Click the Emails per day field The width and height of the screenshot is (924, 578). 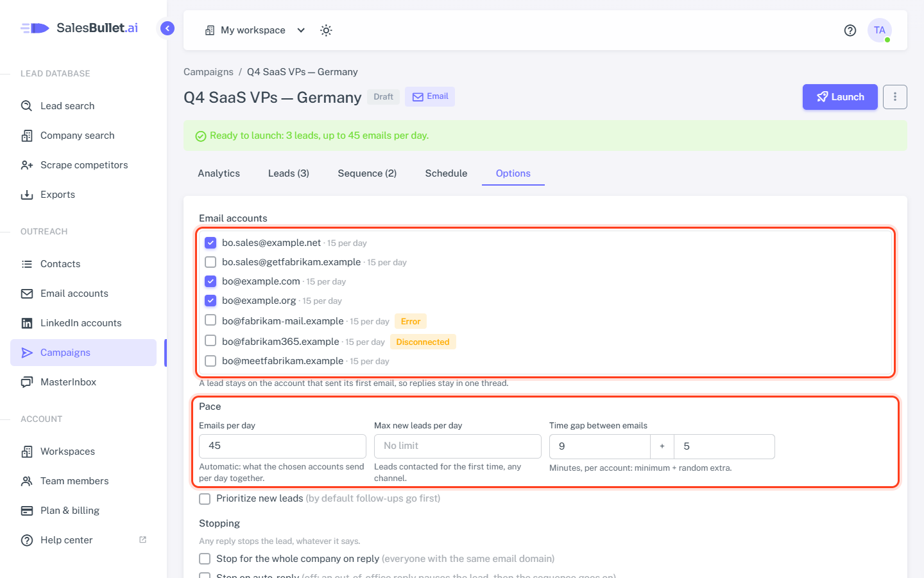[x=282, y=446]
